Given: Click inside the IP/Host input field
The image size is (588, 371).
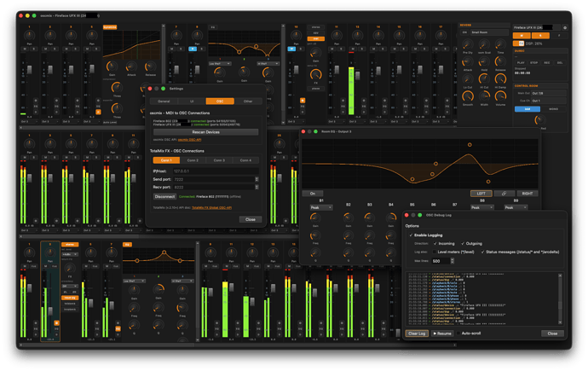Looking at the screenshot, I should pos(216,171).
